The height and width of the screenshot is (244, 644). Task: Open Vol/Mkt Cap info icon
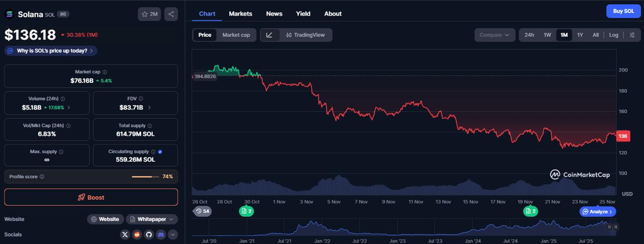pos(68,126)
